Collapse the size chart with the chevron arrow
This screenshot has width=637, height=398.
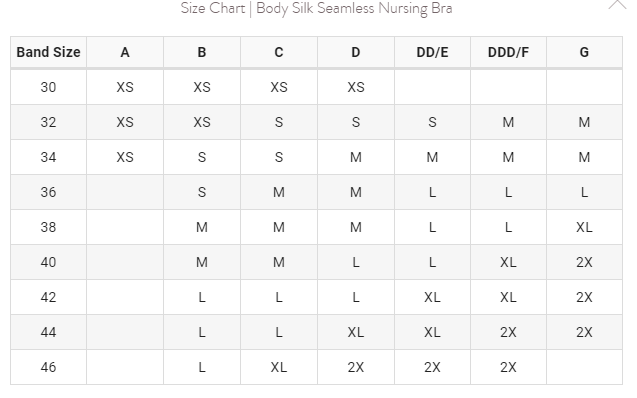pyautogui.click(x=618, y=5)
